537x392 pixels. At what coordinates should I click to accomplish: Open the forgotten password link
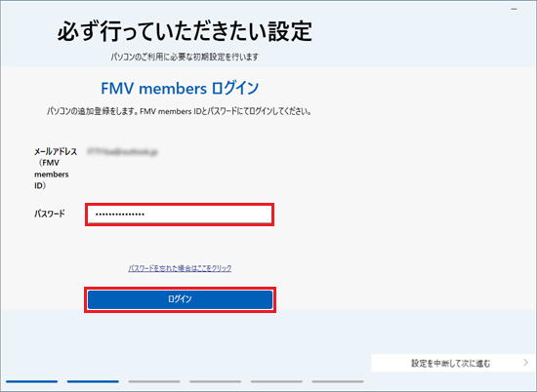click(180, 268)
